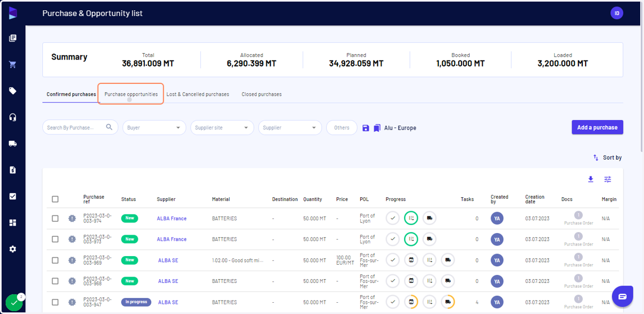Expand the Supplier dropdown filter

click(290, 128)
